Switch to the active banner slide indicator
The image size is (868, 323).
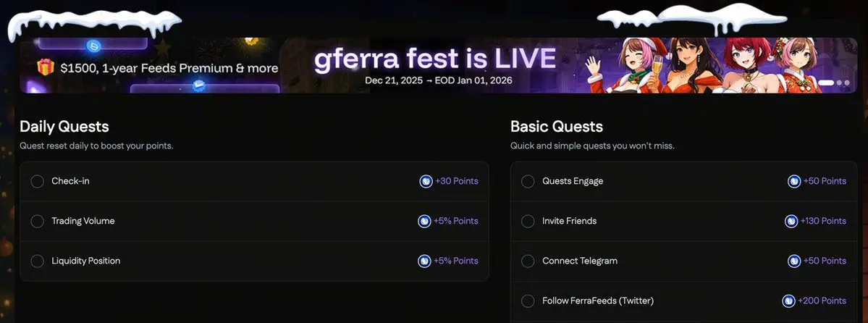click(x=826, y=83)
